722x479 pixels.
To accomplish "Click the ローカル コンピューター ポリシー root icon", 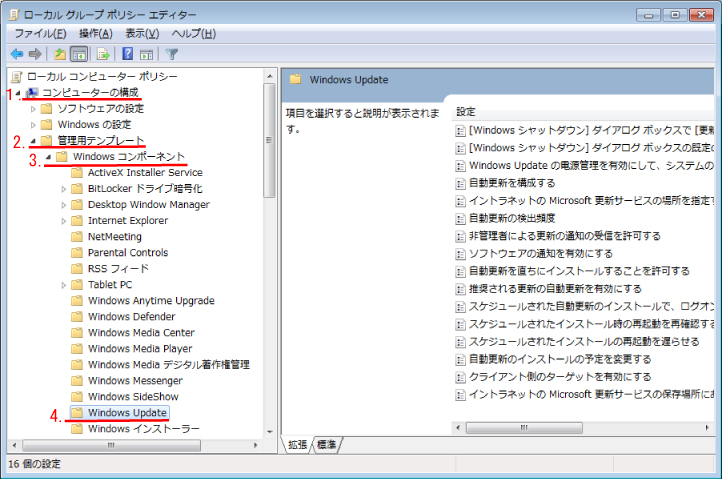I will 17,76.
